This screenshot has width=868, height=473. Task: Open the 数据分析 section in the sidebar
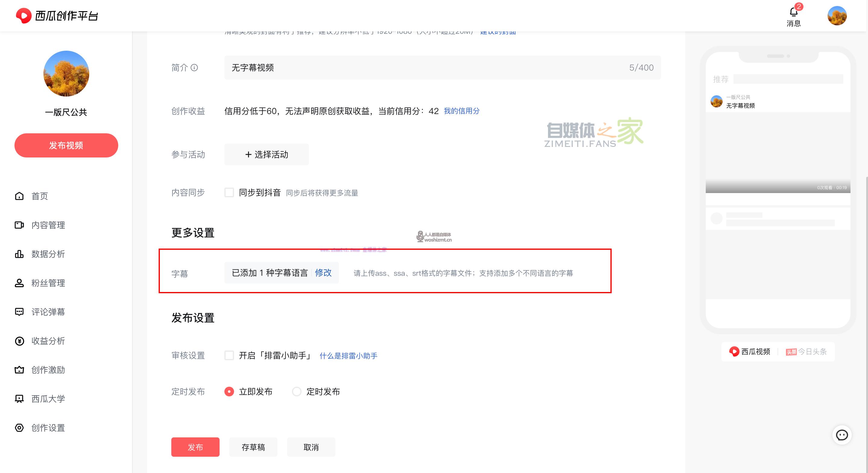tap(48, 254)
